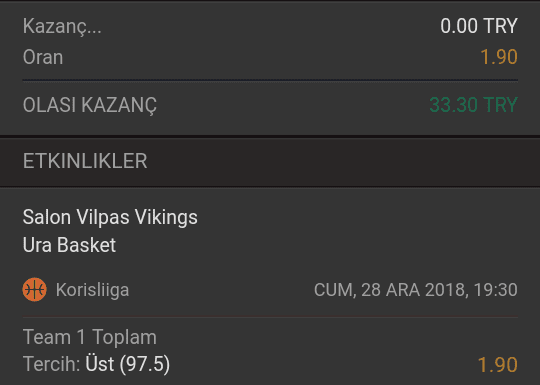540x385 pixels.
Task: Click the Tercih label
Action: click(x=52, y=364)
